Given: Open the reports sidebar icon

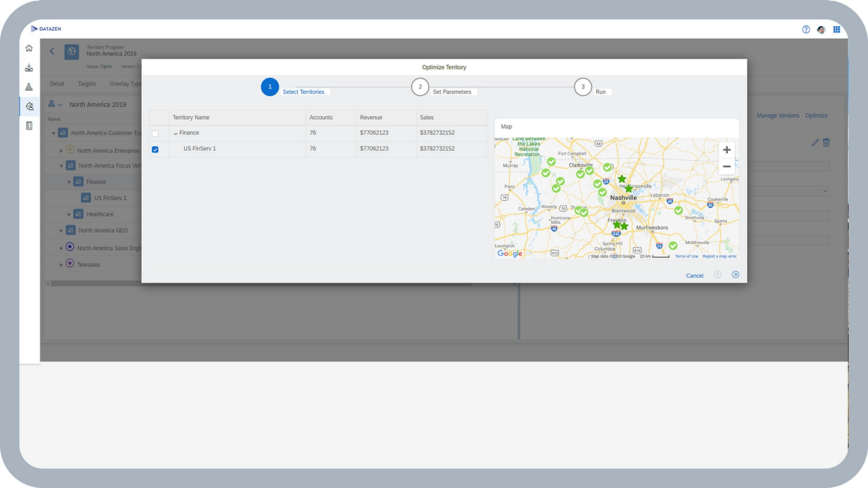Looking at the screenshot, I should tap(29, 125).
